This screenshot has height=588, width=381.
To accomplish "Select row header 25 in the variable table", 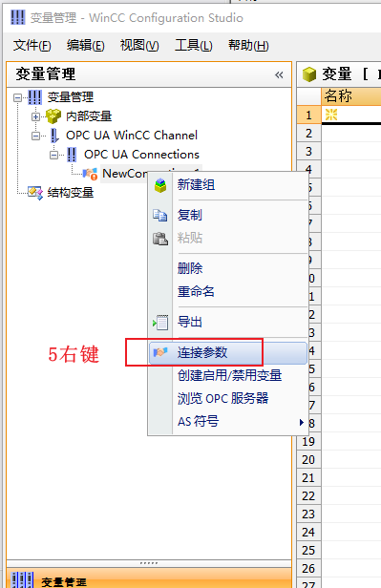I will 308,551.
